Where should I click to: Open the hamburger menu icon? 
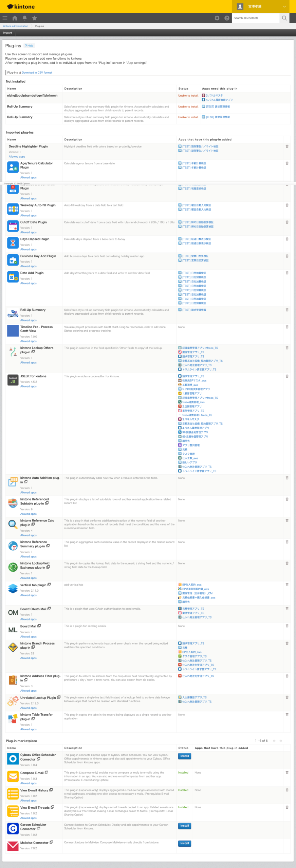5,18
